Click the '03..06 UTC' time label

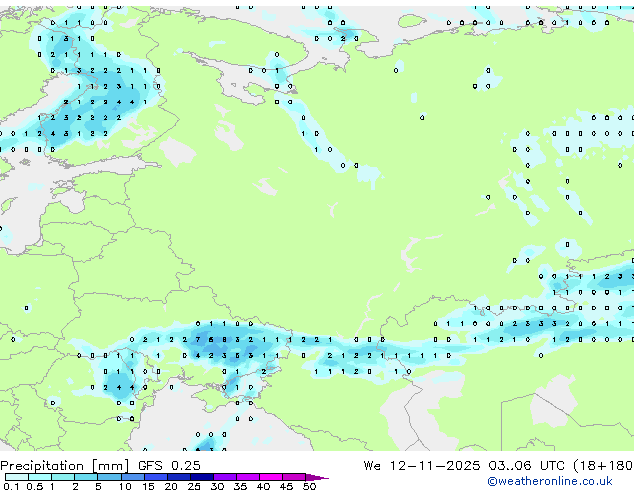coord(526,466)
